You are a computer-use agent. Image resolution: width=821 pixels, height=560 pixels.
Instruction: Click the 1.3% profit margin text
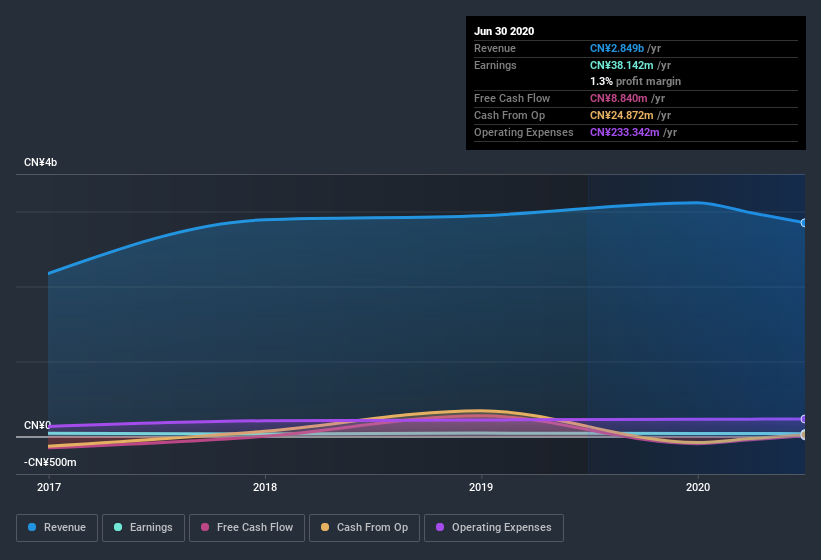(x=635, y=81)
